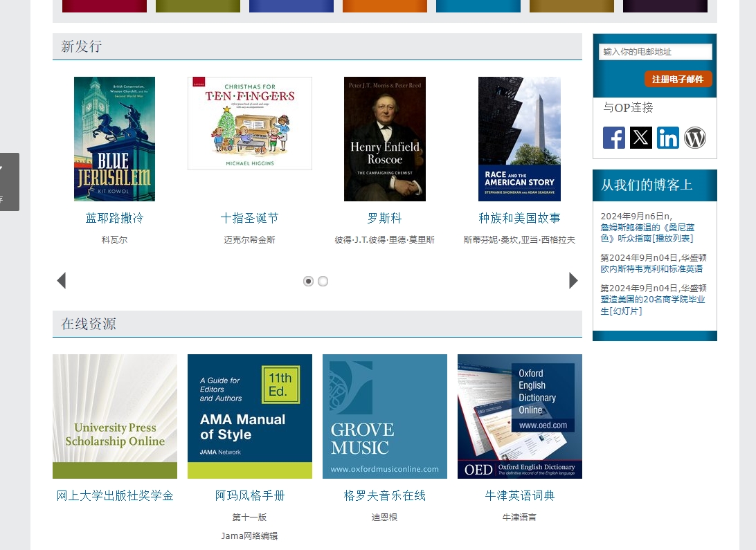The image size is (756, 550).
Task: Open blog post 詹姆斯鲍德温的《桑尼蓝色》
Action: click(x=647, y=232)
